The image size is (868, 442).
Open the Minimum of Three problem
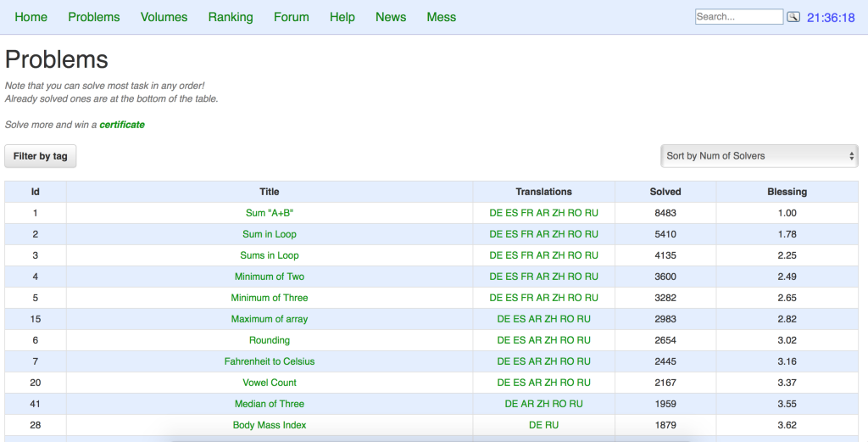coord(270,298)
